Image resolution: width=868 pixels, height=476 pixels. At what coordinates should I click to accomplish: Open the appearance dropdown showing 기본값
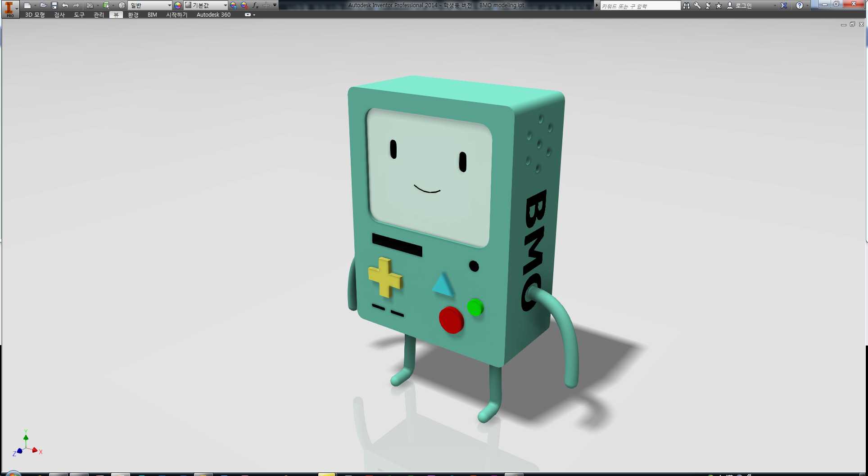pyautogui.click(x=206, y=5)
